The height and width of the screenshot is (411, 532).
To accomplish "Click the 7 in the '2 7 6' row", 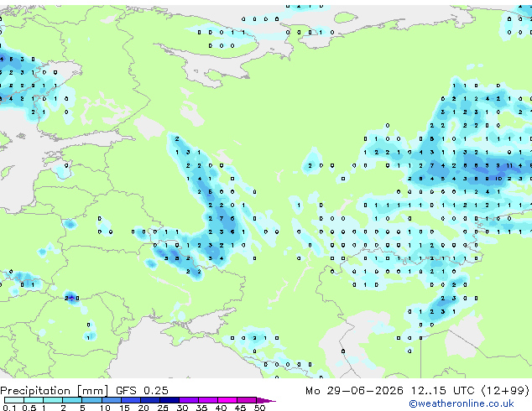I will 222,218.
